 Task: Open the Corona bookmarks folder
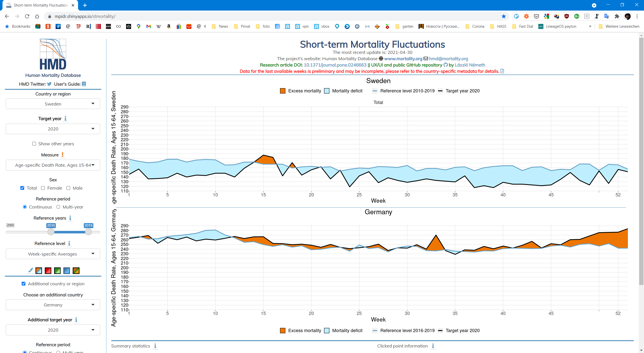click(475, 26)
